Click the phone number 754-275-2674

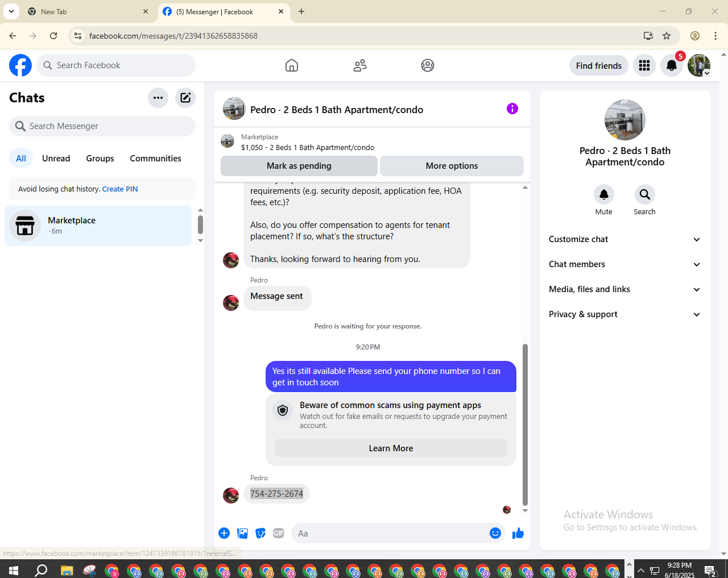pyautogui.click(x=277, y=494)
